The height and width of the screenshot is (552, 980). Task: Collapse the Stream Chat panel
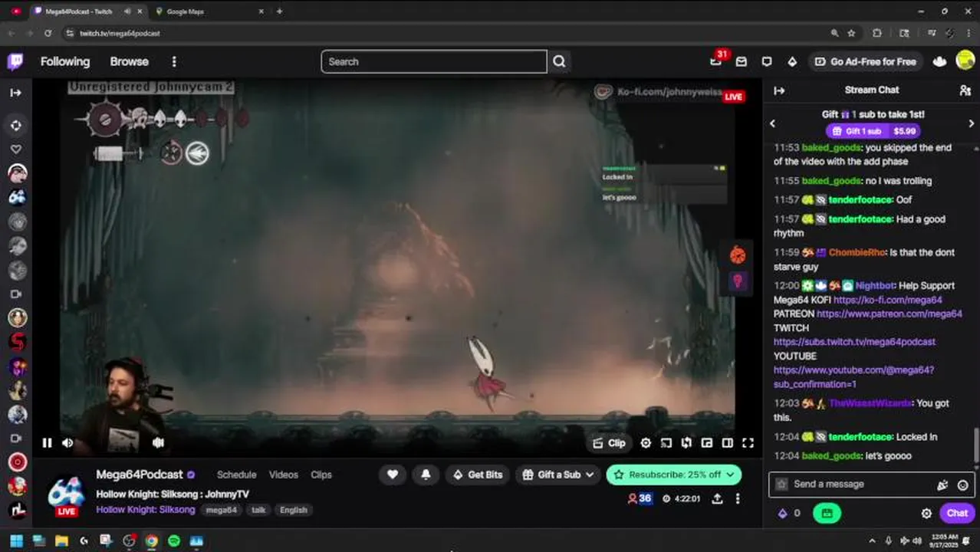[780, 90]
